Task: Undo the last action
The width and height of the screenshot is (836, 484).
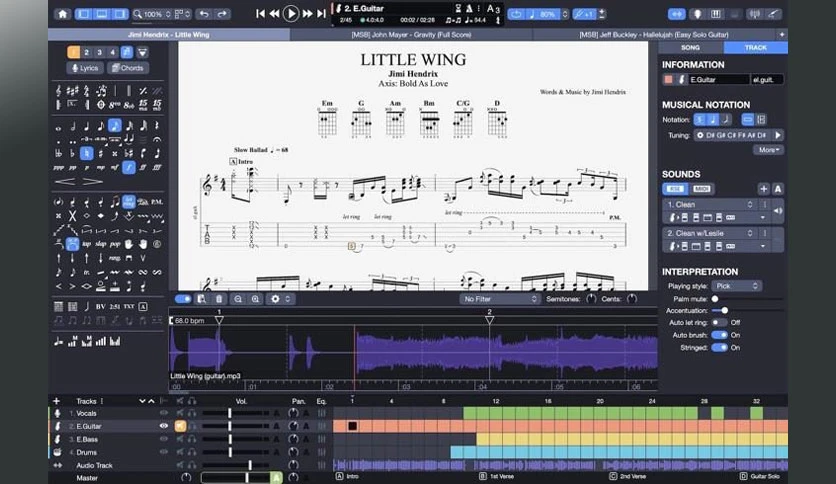Action: [x=204, y=14]
